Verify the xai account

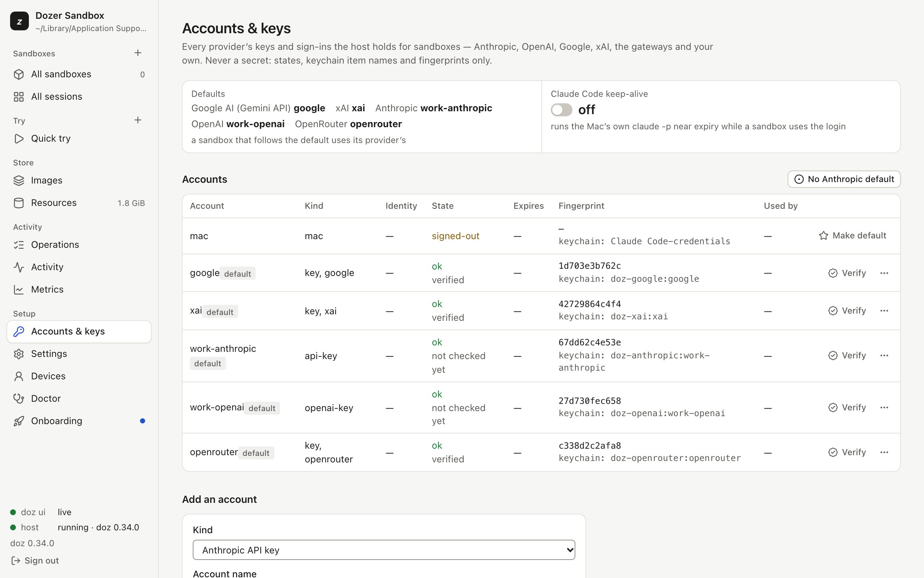coord(847,310)
